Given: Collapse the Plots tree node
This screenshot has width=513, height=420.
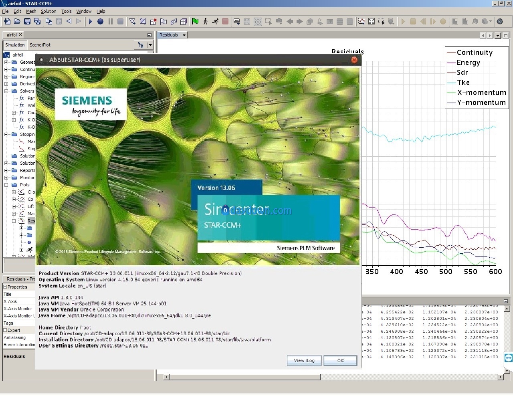Looking at the screenshot, I should [6, 185].
